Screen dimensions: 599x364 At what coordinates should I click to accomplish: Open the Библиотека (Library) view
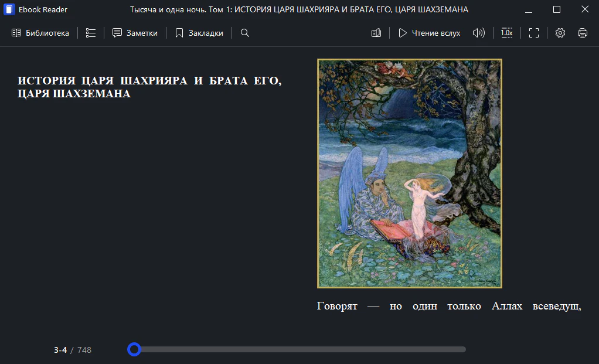[40, 33]
